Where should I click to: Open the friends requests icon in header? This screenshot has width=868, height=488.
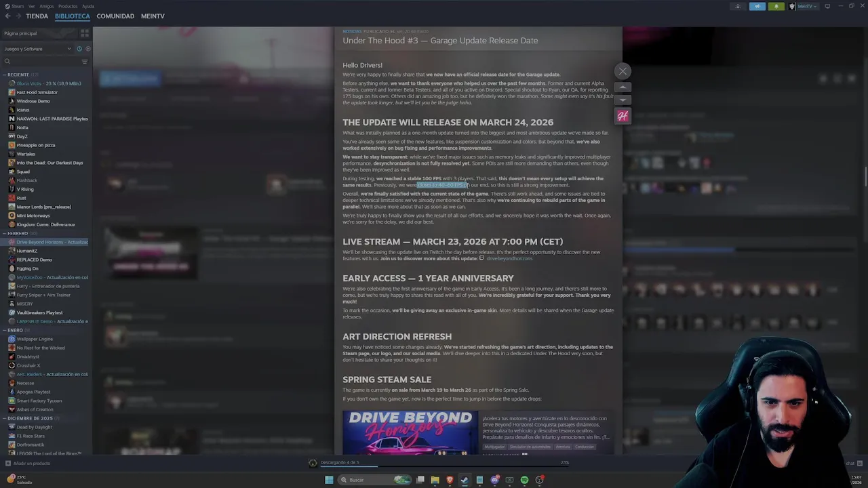(x=738, y=6)
